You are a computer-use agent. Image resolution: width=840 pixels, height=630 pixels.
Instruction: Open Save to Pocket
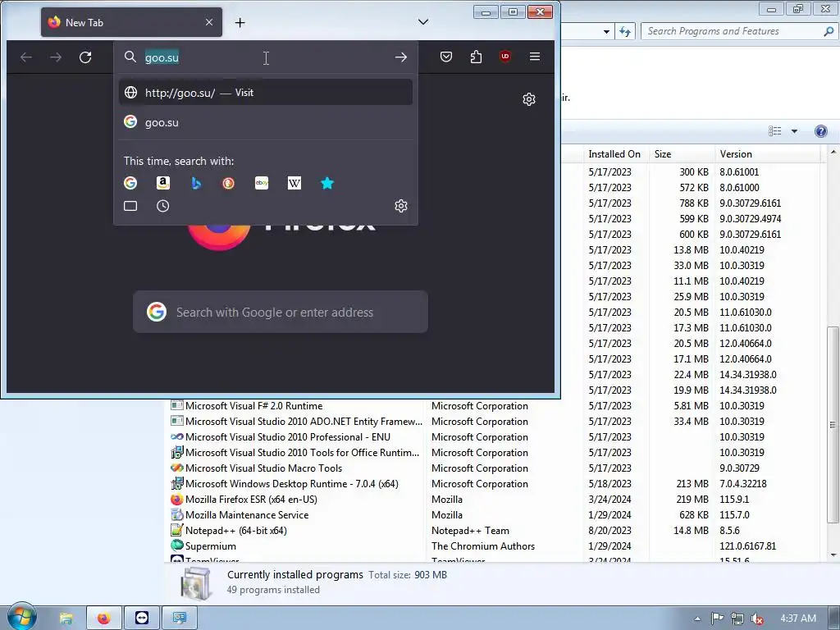click(445, 57)
